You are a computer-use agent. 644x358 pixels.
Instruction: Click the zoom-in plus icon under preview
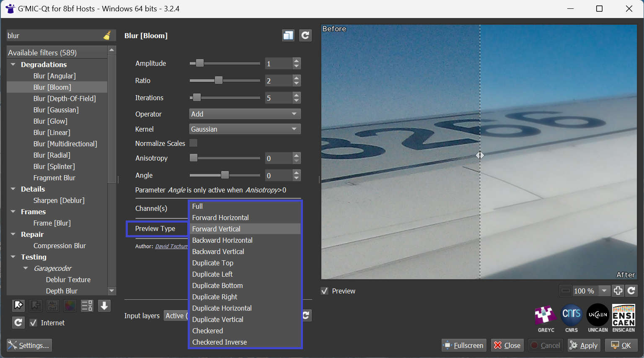pos(618,291)
